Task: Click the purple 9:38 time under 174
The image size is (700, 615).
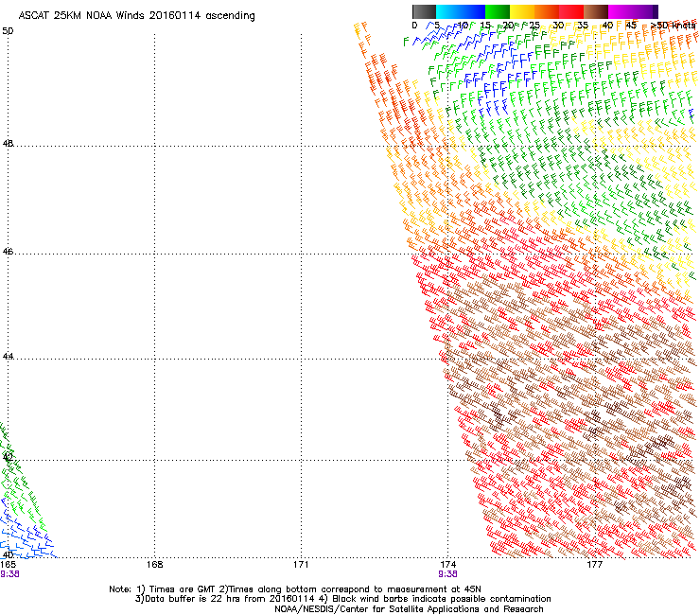Action: point(447,574)
